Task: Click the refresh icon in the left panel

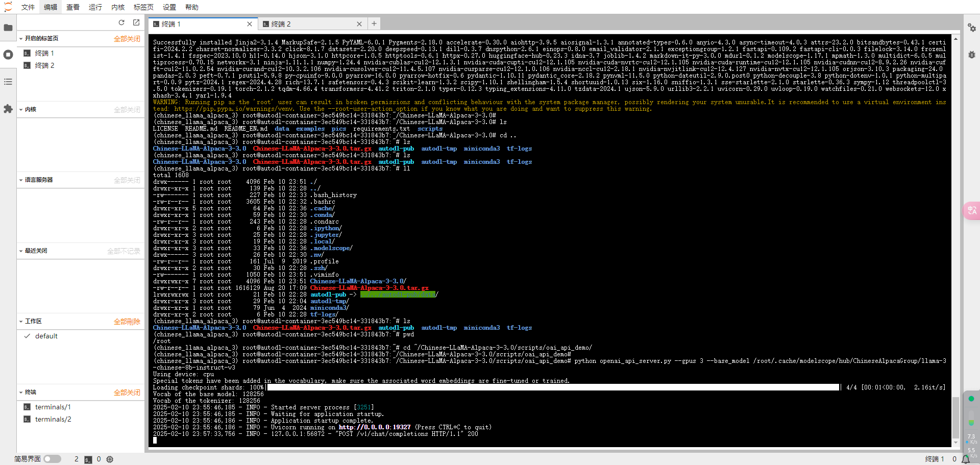Action: click(121, 22)
